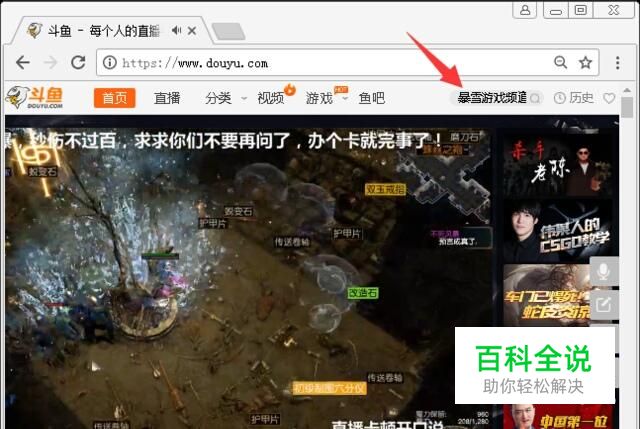Screen dimensions: 640x429
Task: Click the scrollbar up arrow
Action: [x=627, y=89]
